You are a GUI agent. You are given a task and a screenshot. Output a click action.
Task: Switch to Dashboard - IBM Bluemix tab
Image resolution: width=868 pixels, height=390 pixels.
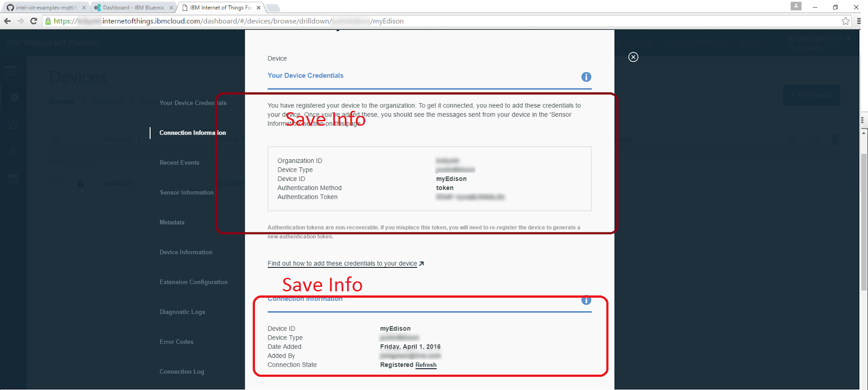point(133,8)
